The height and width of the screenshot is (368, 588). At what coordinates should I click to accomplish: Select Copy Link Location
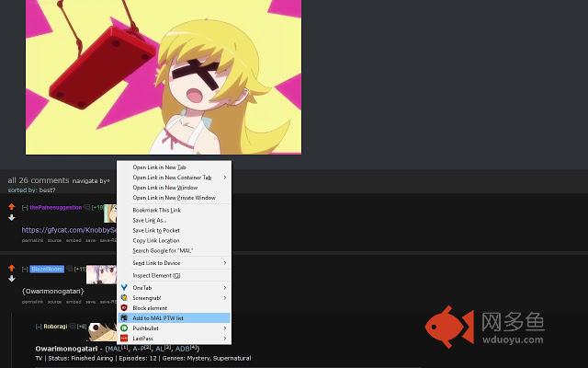click(x=175, y=240)
